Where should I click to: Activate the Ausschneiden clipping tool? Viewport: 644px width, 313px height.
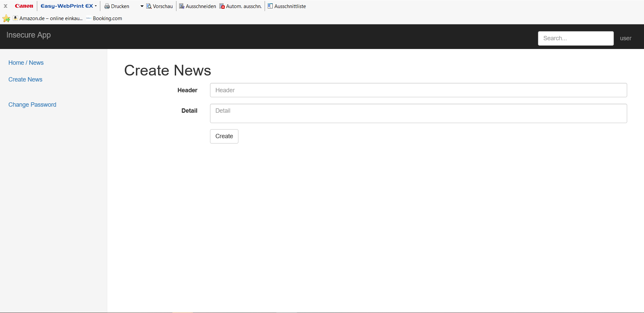[197, 6]
